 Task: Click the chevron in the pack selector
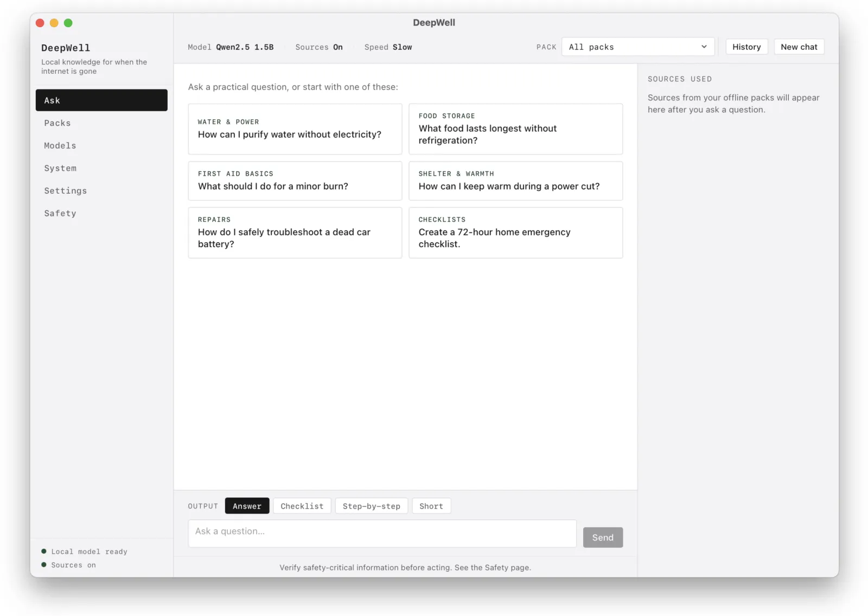(704, 47)
